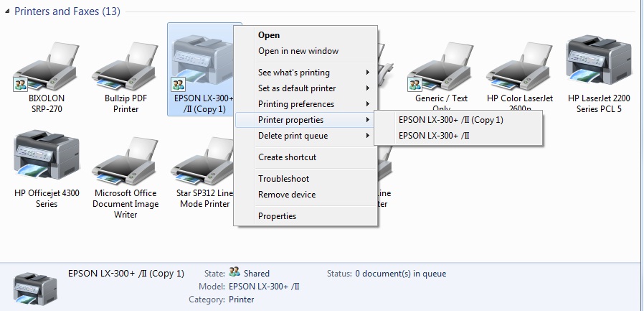Viewport: 644px width, 311px height.
Task: Select EPSON LX-300+ /II submenu entry
Action: coord(458,135)
